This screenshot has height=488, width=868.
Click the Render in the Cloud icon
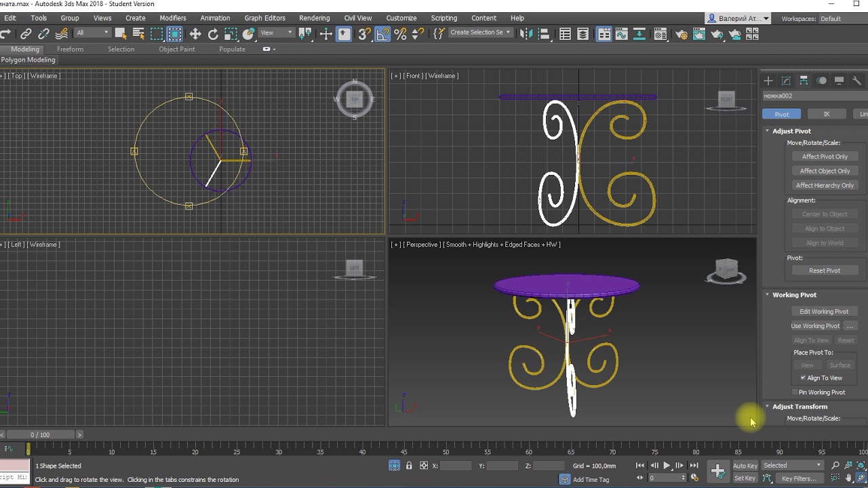pyautogui.click(x=734, y=34)
